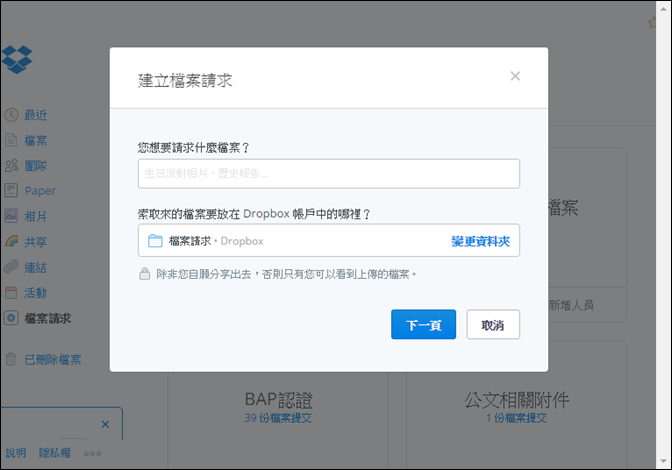Click the people icon for 團隊
This screenshot has width=672, height=470.
12,165
